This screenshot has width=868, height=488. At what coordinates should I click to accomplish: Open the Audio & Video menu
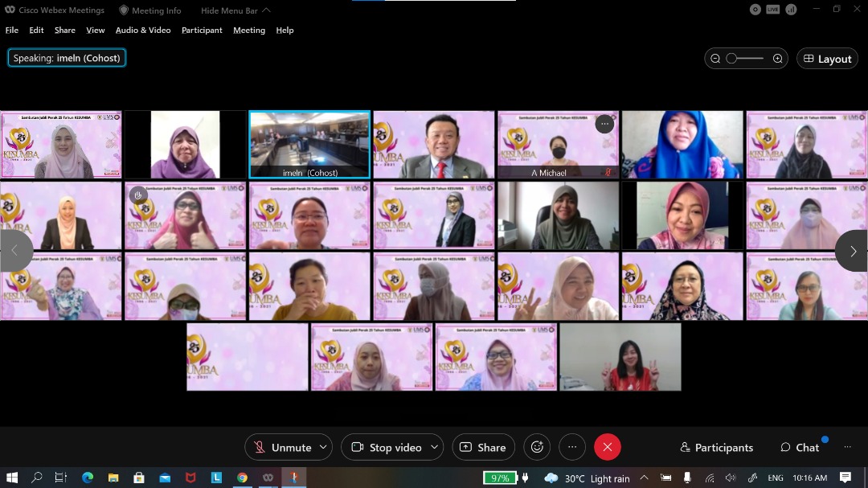coord(143,30)
